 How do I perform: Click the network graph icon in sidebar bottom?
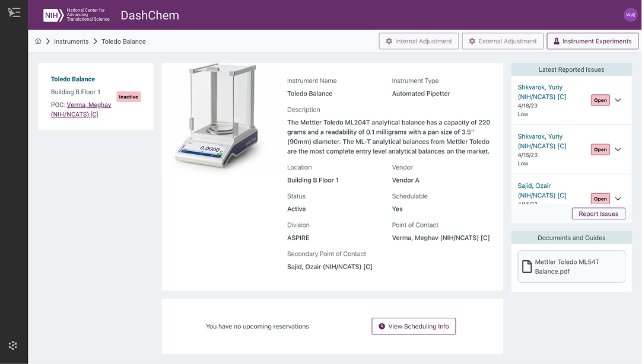click(x=14, y=345)
